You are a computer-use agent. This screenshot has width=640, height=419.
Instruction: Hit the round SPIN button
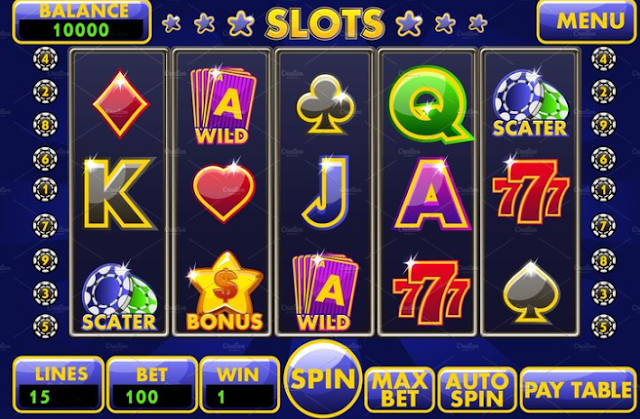click(x=322, y=379)
